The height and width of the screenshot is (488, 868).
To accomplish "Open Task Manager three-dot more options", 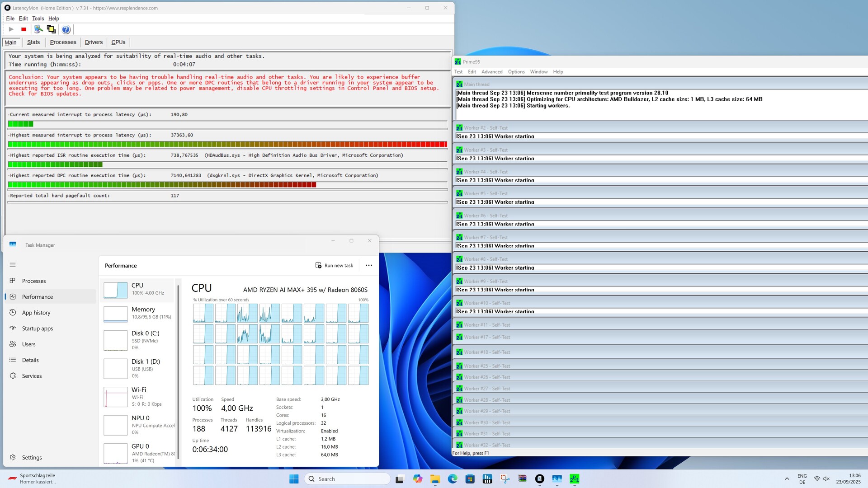I will (x=368, y=266).
